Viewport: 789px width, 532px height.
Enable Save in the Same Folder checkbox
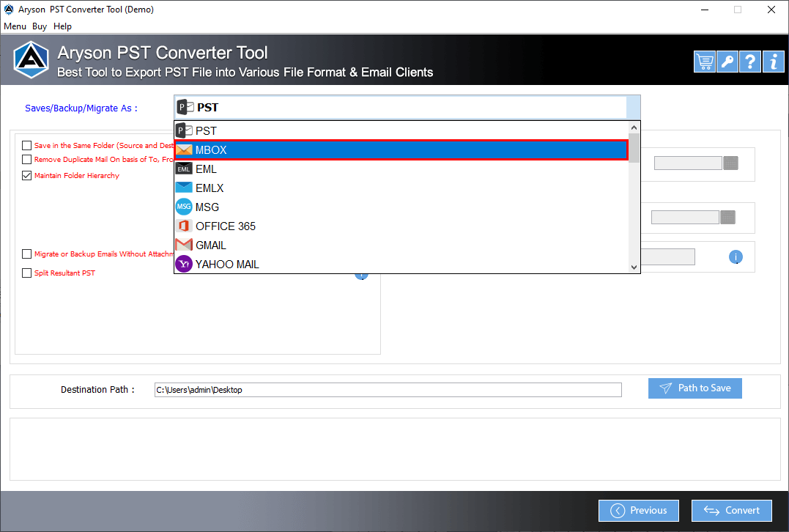(x=26, y=145)
